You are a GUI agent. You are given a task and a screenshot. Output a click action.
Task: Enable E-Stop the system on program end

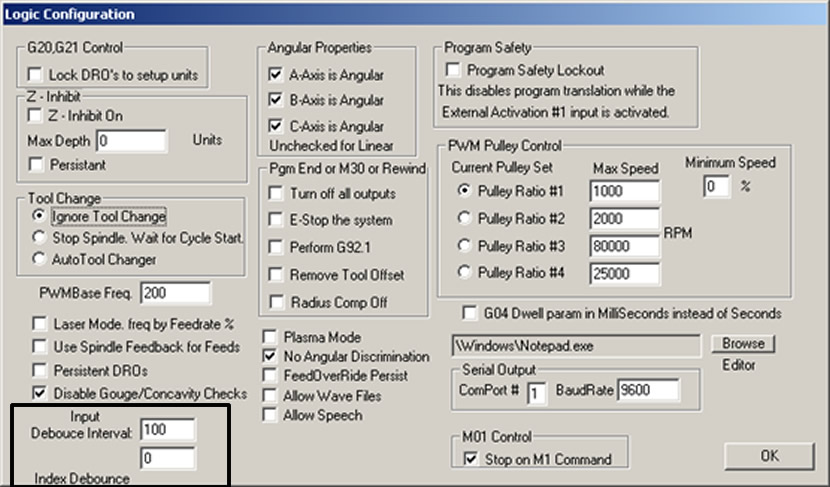[275, 220]
